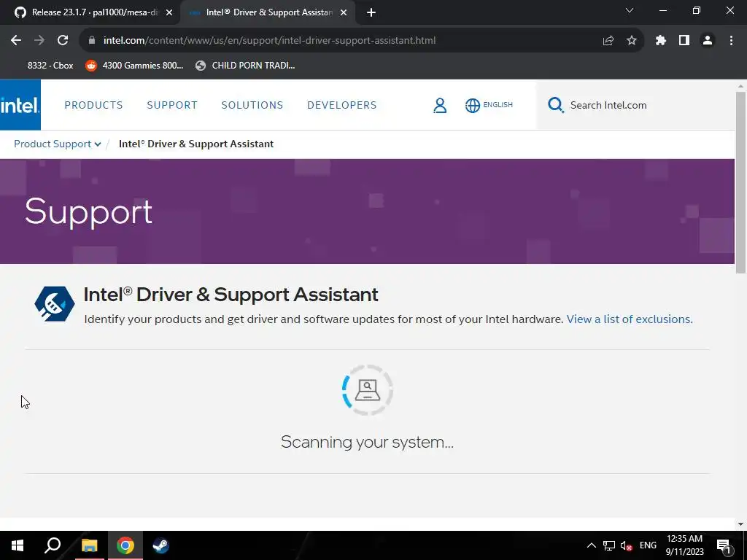Image resolution: width=747 pixels, height=560 pixels.
Task: Click the magnifier search icon on Intel.com
Action: (555, 105)
